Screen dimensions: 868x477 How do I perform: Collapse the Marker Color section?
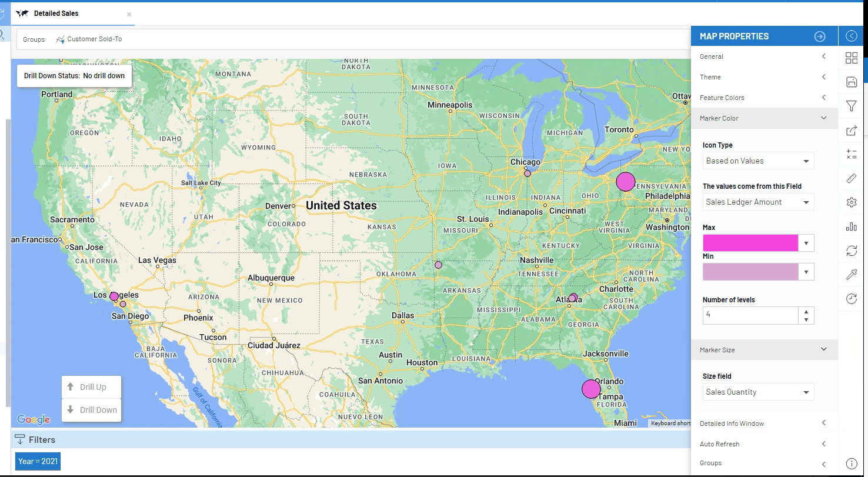click(823, 118)
